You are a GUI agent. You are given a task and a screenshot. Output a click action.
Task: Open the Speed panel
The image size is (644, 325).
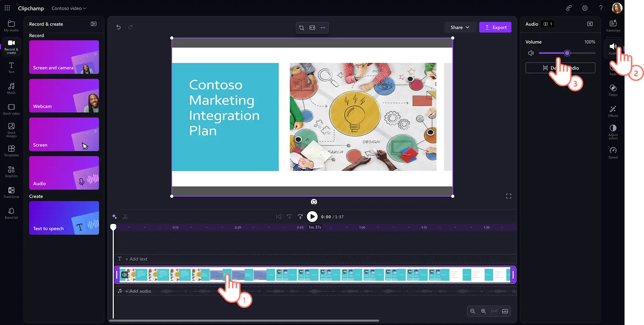[x=613, y=153]
